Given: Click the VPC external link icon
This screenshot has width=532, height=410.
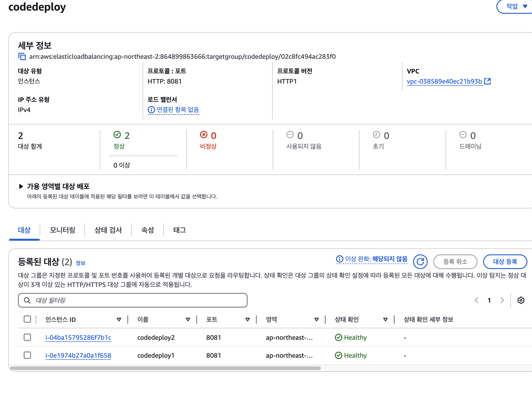Looking at the screenshot, I should point(487,81).
